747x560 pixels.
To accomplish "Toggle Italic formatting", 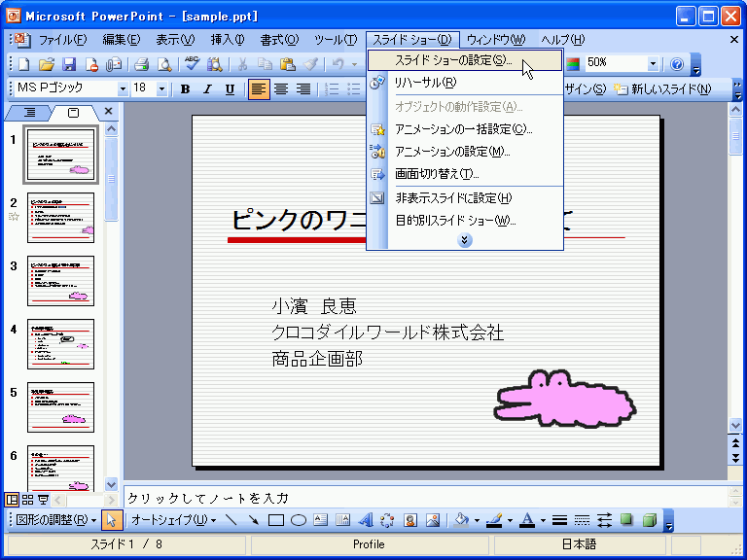I will (x=207, y=89).
